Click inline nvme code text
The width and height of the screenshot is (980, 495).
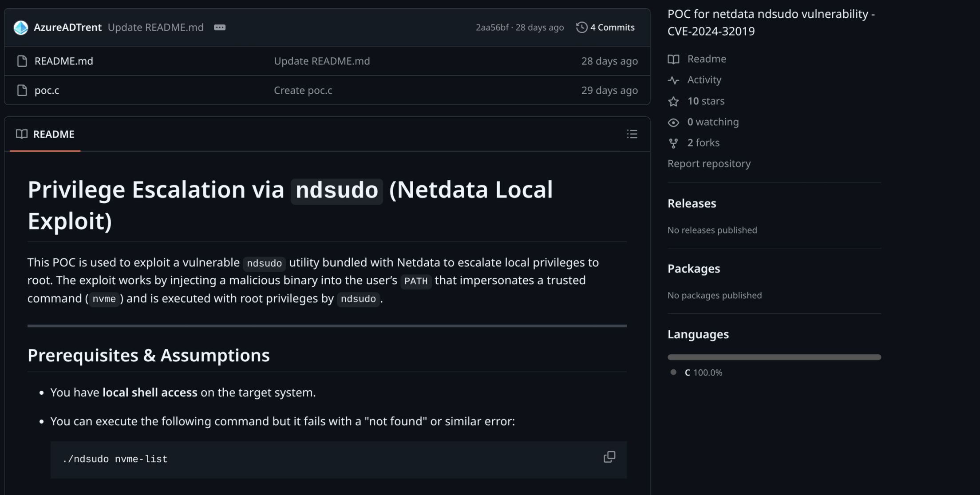[104, 299]
